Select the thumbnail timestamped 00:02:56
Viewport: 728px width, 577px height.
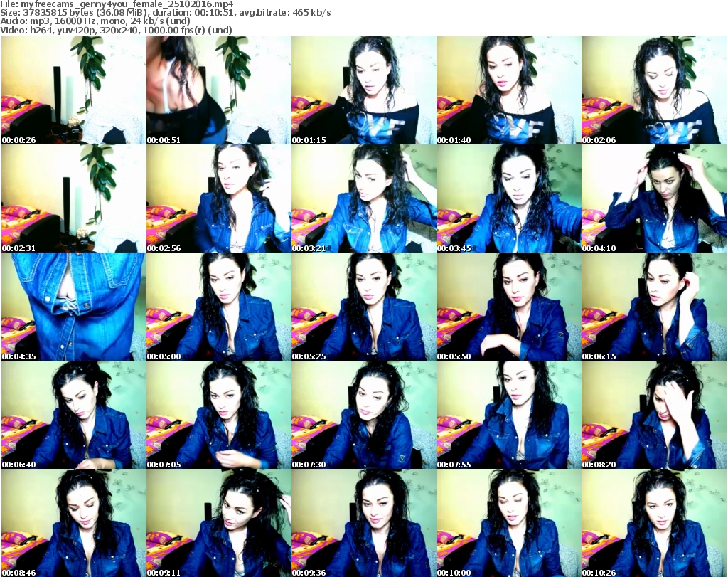[x=219, y=198]
